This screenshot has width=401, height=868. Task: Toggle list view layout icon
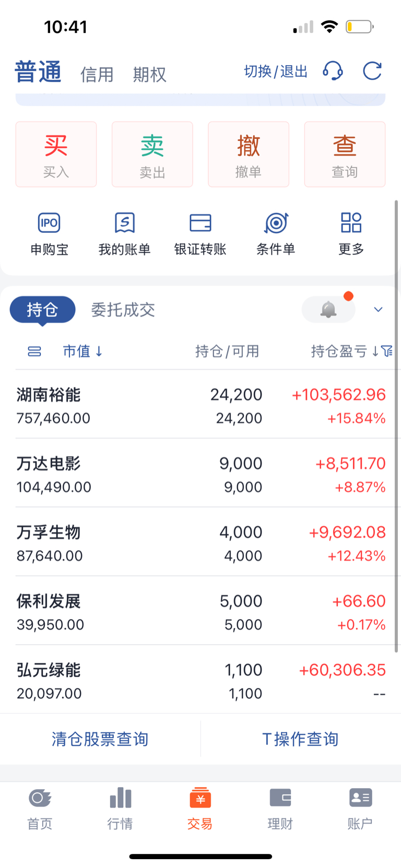coord(34,352)
